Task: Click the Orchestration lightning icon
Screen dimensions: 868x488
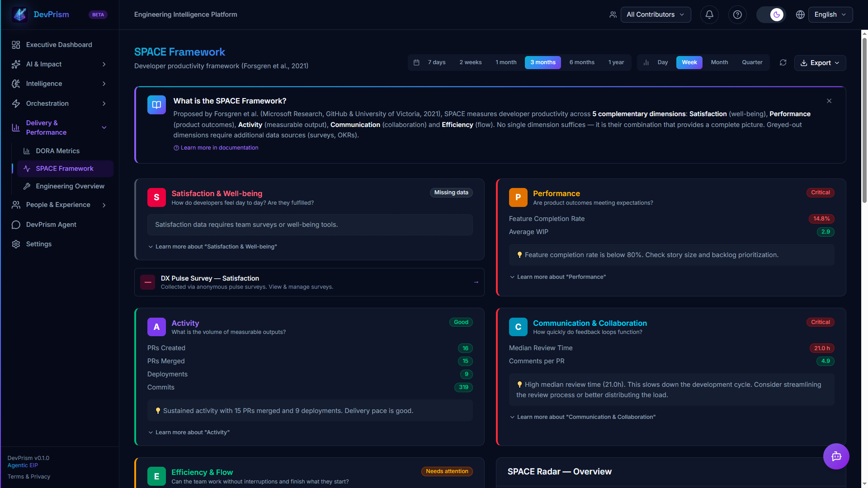Action: coord(16,103)
